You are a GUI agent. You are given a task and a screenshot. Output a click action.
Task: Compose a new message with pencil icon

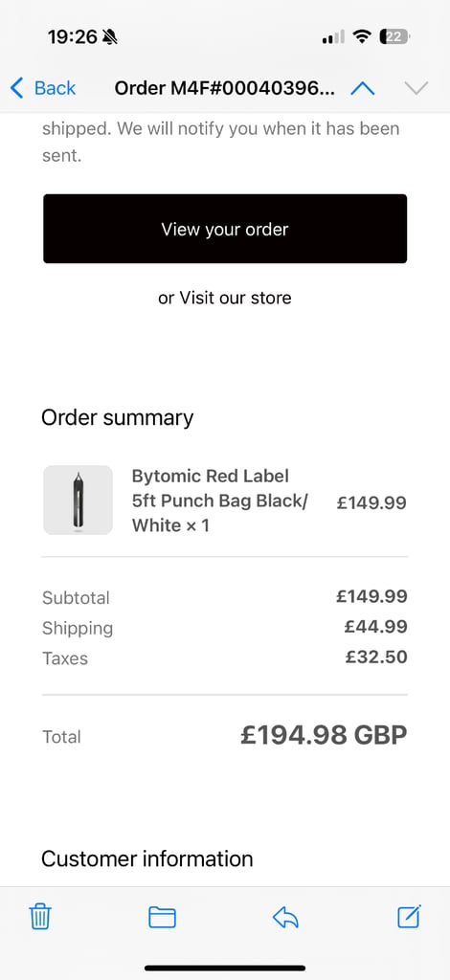pos(410,916)
